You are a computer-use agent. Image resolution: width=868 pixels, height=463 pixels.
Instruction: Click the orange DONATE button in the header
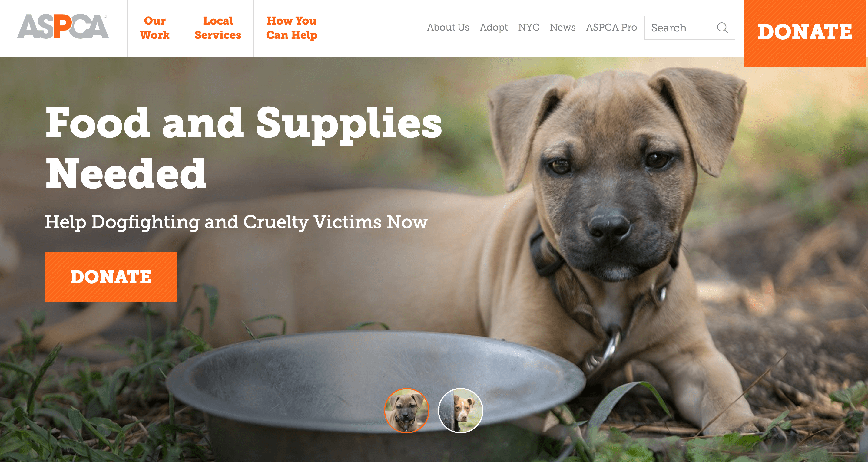805,33
